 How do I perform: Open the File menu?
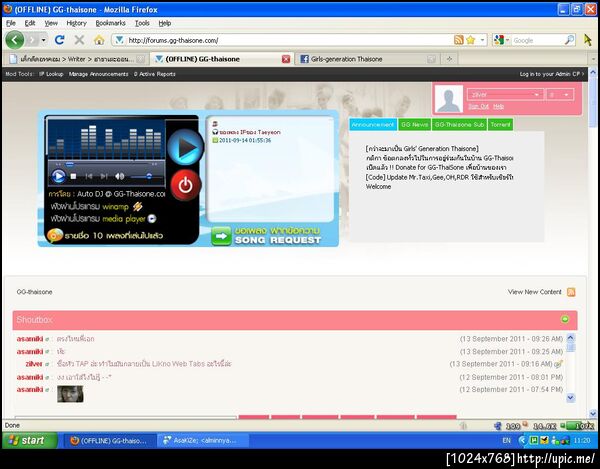pyautogui.click(x=11, y=23)
